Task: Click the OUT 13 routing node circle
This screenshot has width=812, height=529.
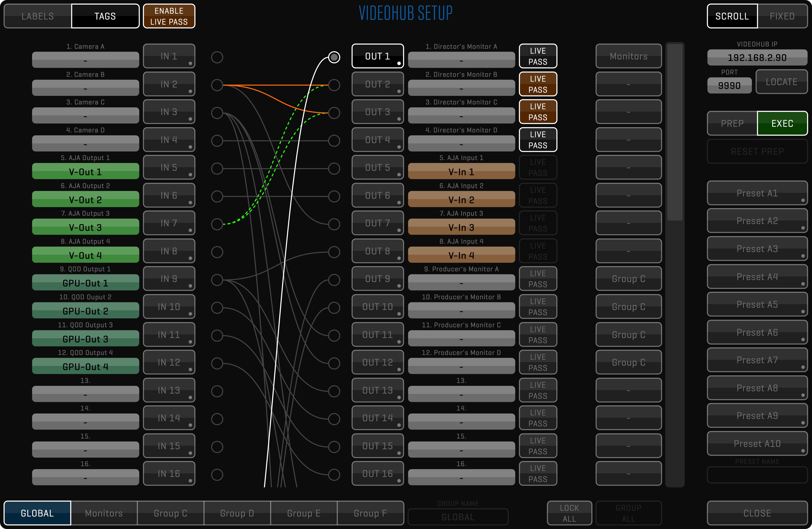Action: (334, 391)
